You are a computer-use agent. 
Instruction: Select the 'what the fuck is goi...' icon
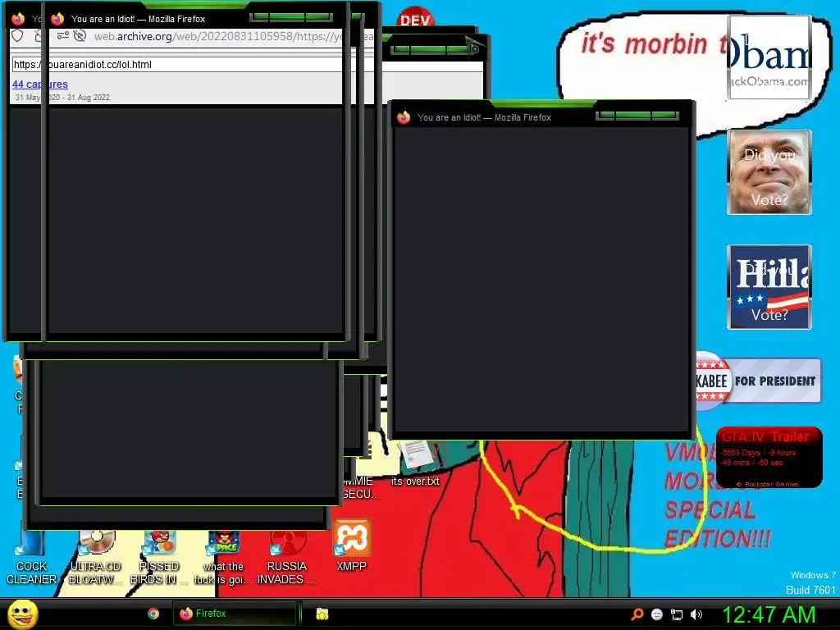coord(223,557)
